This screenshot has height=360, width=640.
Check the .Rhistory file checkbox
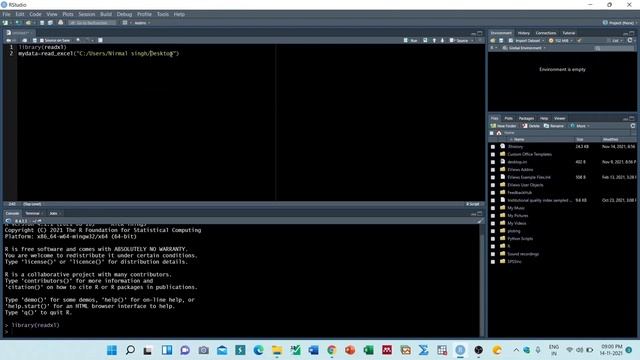(493, 147)
